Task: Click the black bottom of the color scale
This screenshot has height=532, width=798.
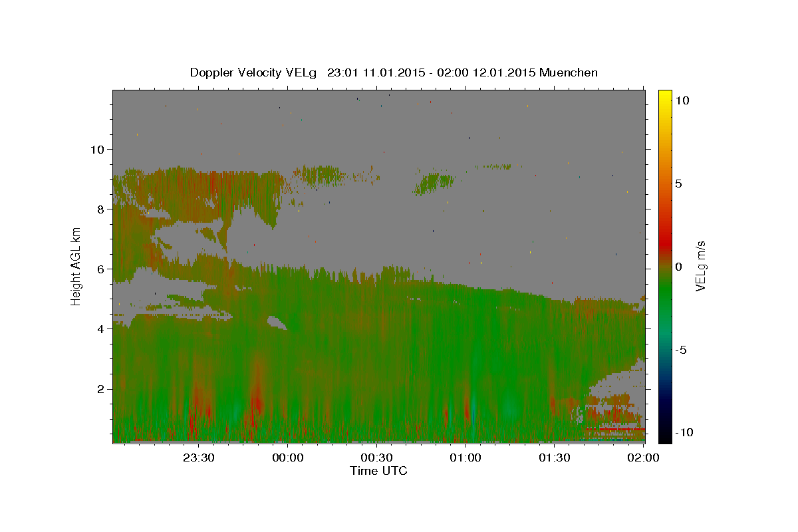Action: pyautogui.click(x=664, y=436)
